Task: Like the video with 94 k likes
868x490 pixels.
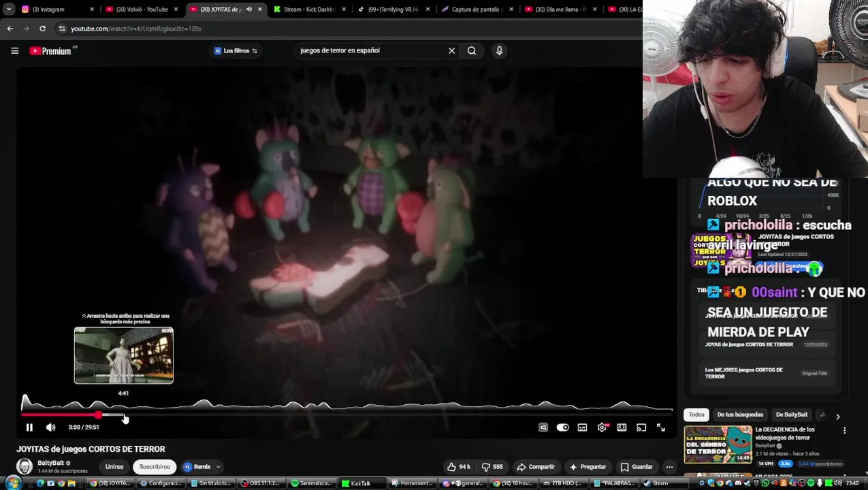Action: 459,467
